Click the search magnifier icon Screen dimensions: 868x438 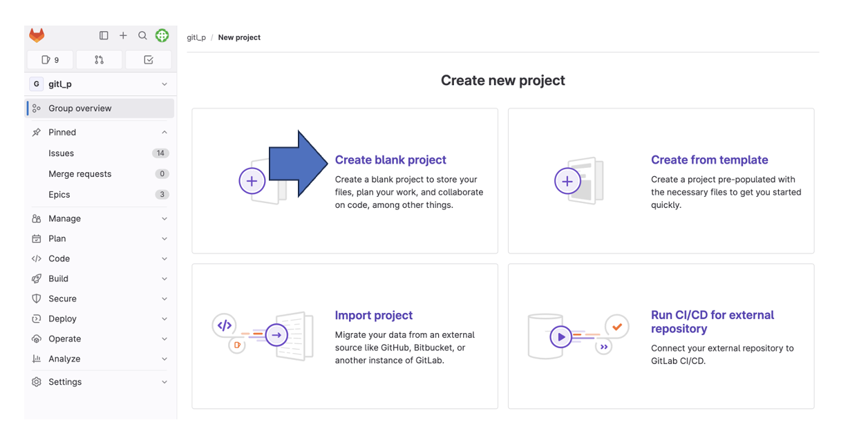click(x=142, y=35)
